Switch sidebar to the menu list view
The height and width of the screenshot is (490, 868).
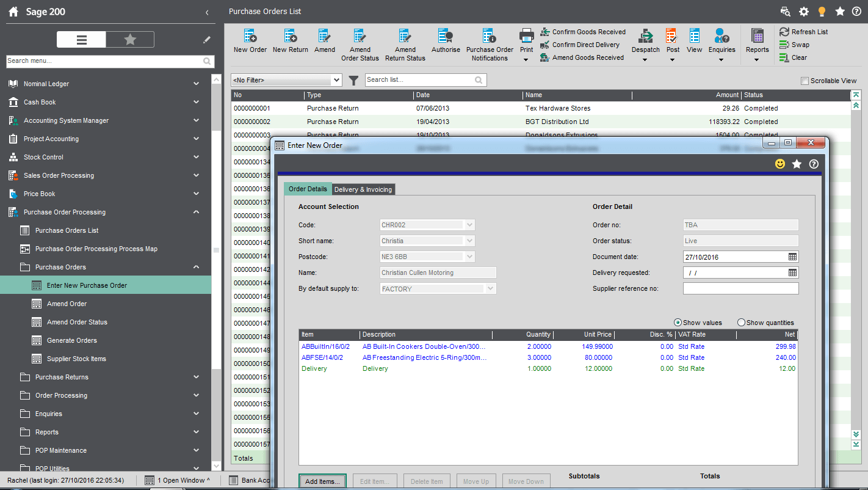(81, 40)
